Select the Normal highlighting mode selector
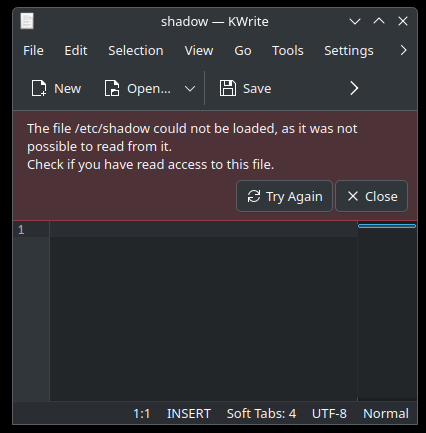Viewport: 426px width, 433px height. 386,414
